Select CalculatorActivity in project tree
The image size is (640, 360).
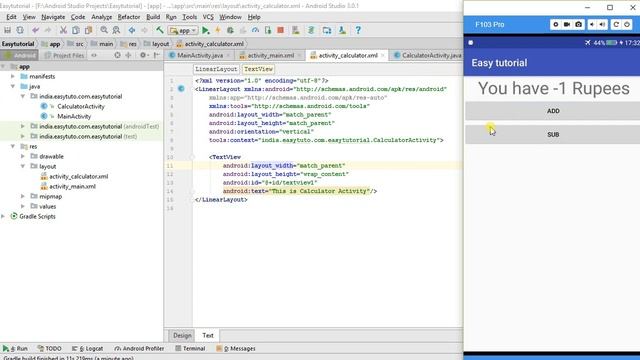81,106
